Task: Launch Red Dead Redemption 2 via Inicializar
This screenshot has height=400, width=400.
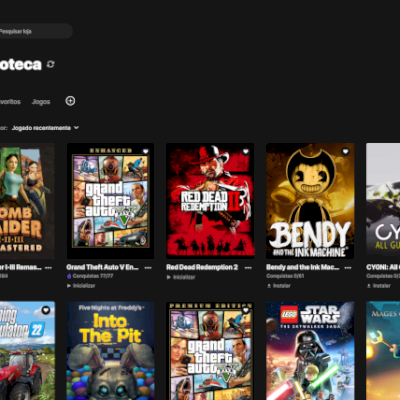Action: [x=181, y=277]
